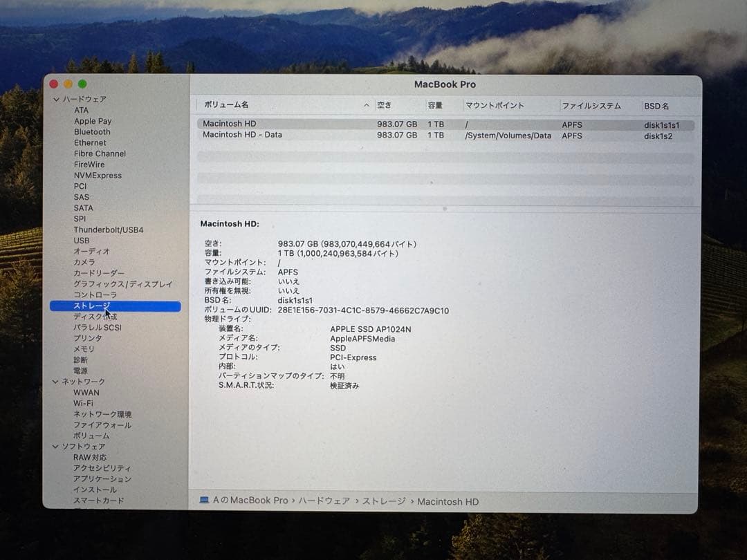Select Apple Pay in the sidebar
The image size is (747, 560).
pyautogui.click(x=91, y=121)
